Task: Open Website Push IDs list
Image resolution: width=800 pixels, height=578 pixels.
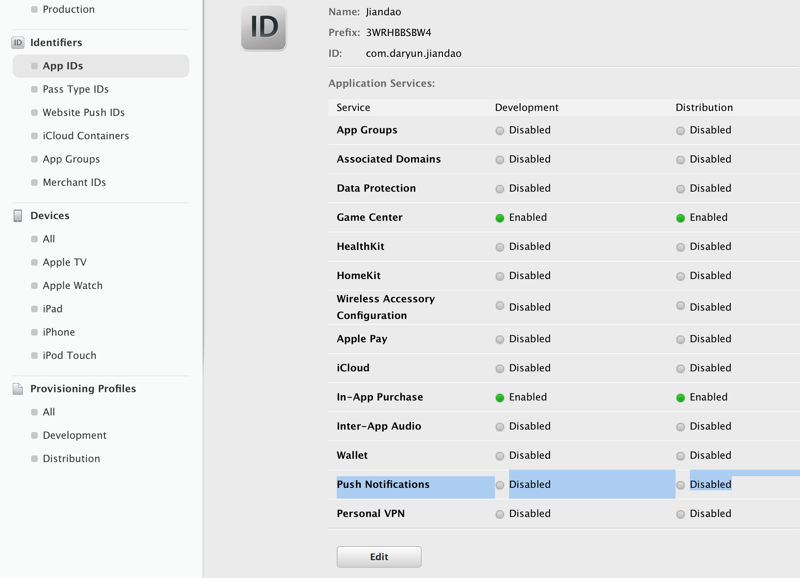Action: click(x=83, y=113)
